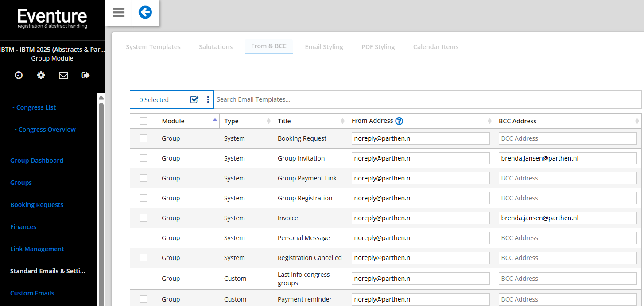Click the From Address help question icon

point(399,121)
